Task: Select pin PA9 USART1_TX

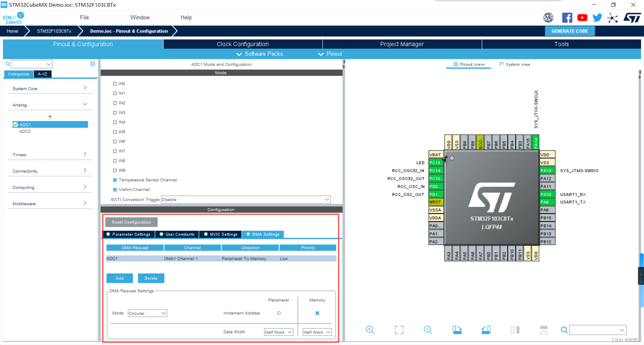Action: [x=547, y=202]
